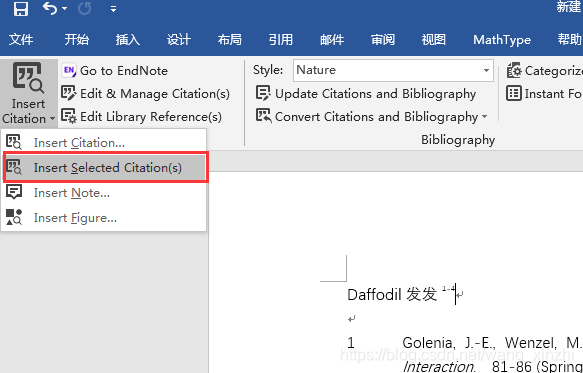Viewport: 583px width, 373px height.
Task: Switch to the 视图 ribbon tab
Action: click(x=434, y=39)
